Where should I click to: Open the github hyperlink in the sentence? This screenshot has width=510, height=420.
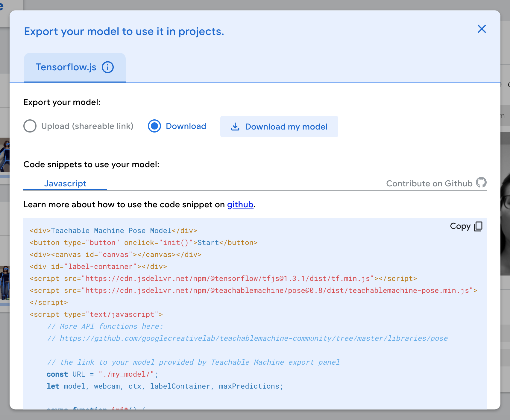pos(240,205)
